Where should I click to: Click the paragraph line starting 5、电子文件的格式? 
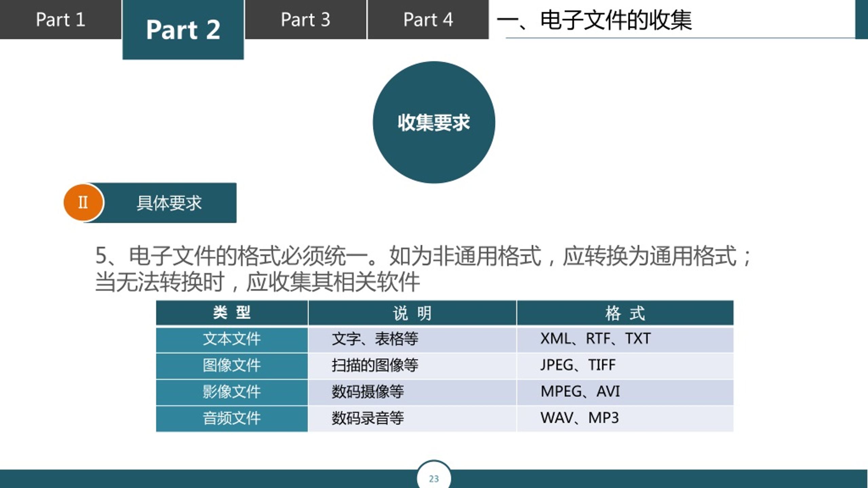[423, 256]
